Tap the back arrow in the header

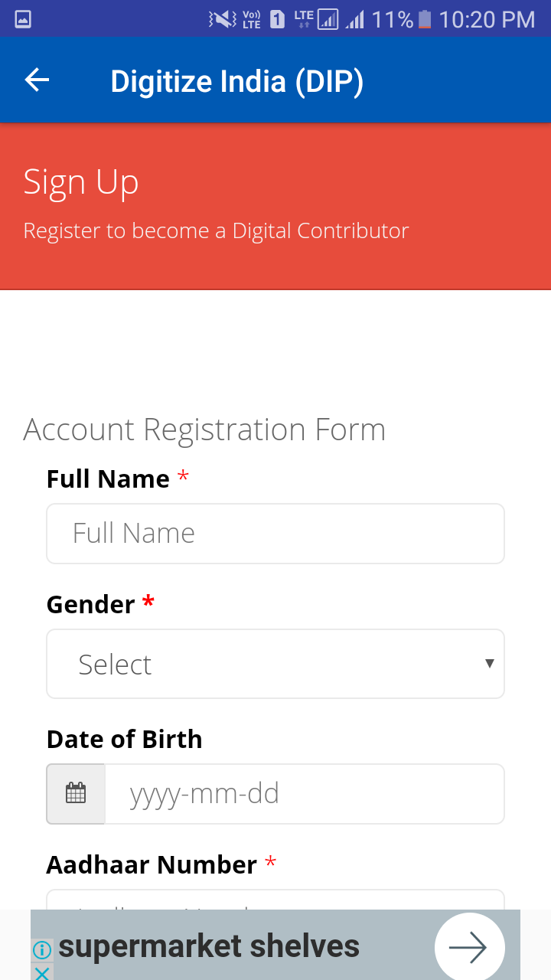point(37,80)
